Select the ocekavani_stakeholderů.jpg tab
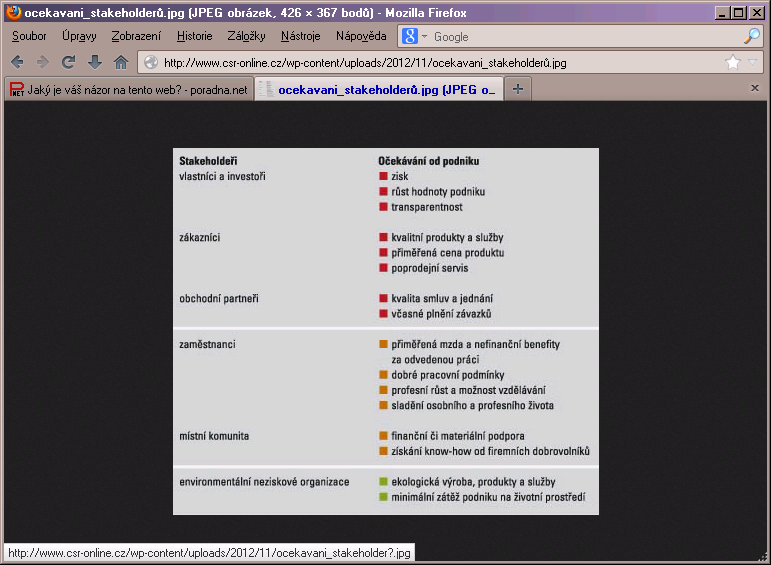 (379, 89)
